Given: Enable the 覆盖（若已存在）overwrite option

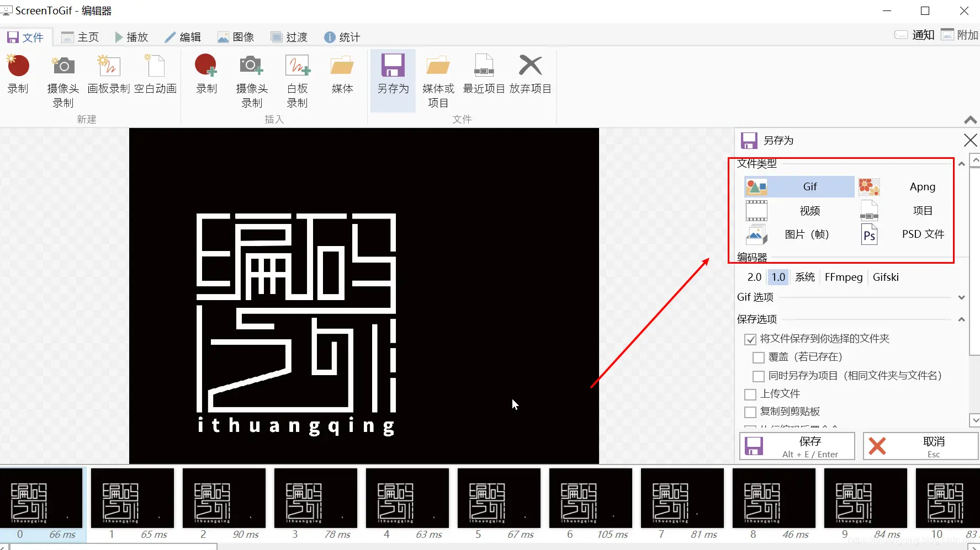Looking at the screenshot, I should [x=759, y=357].
